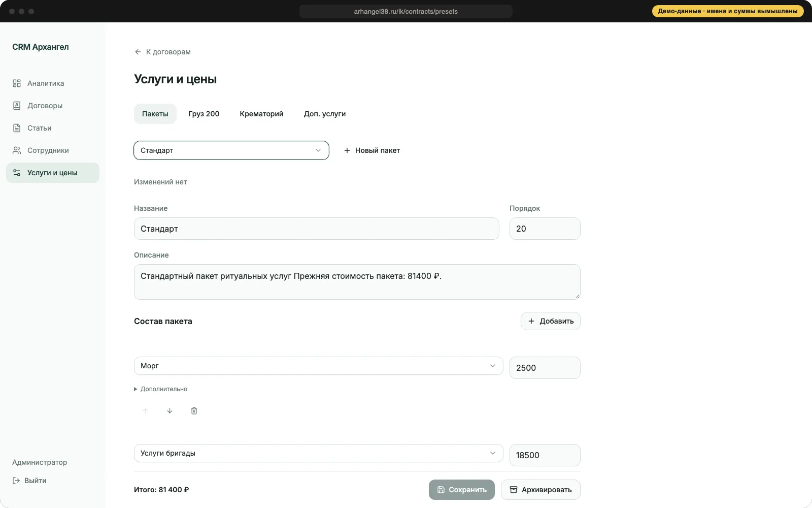
Task: Click Добавить to add package item
Action: click(551, 321)
